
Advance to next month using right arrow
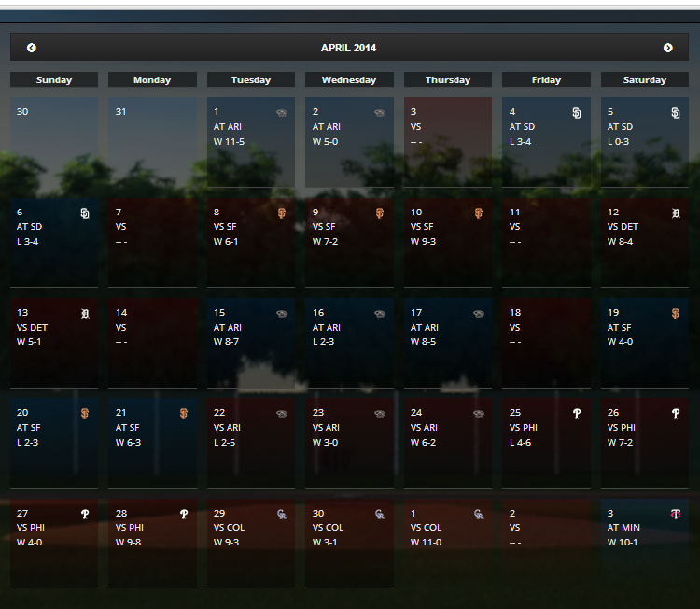pos(667,48)
